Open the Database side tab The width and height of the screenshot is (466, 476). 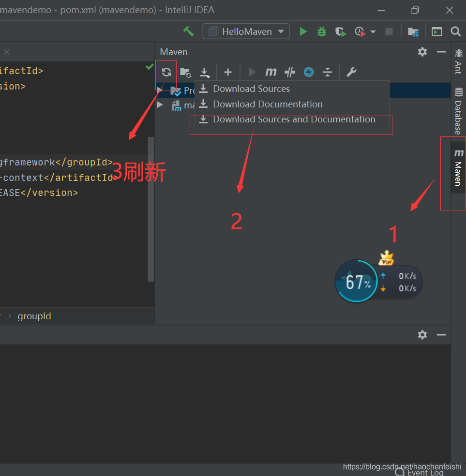pyautogui.click(x=458, y=111)
